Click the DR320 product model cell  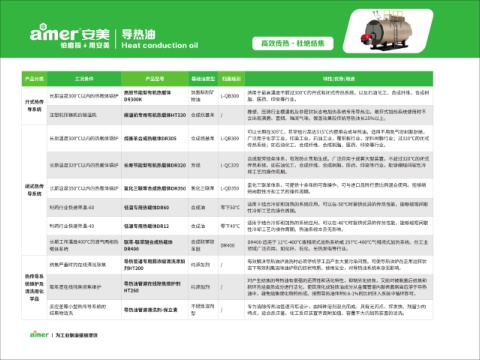coord(155,165)
